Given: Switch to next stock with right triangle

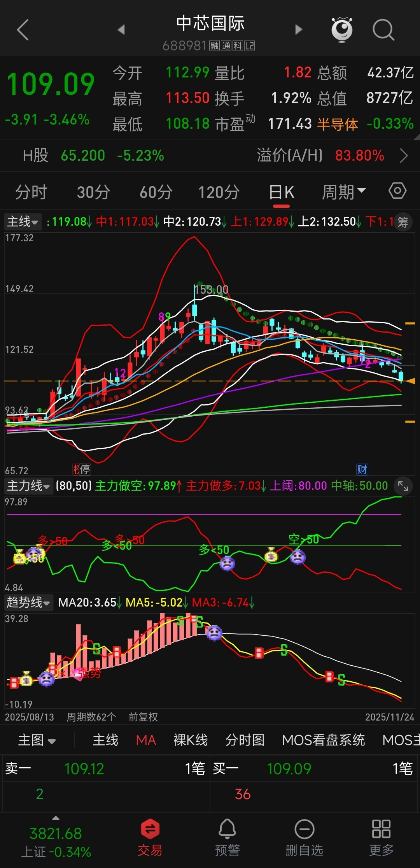Looking at the screenshot, I should pos(299,30).
